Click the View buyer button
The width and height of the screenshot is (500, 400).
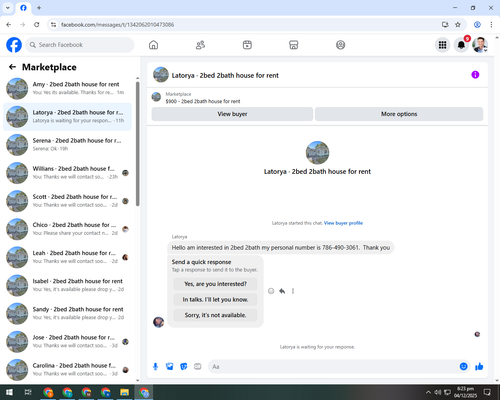pyautogui.click(x=232, y=114)
